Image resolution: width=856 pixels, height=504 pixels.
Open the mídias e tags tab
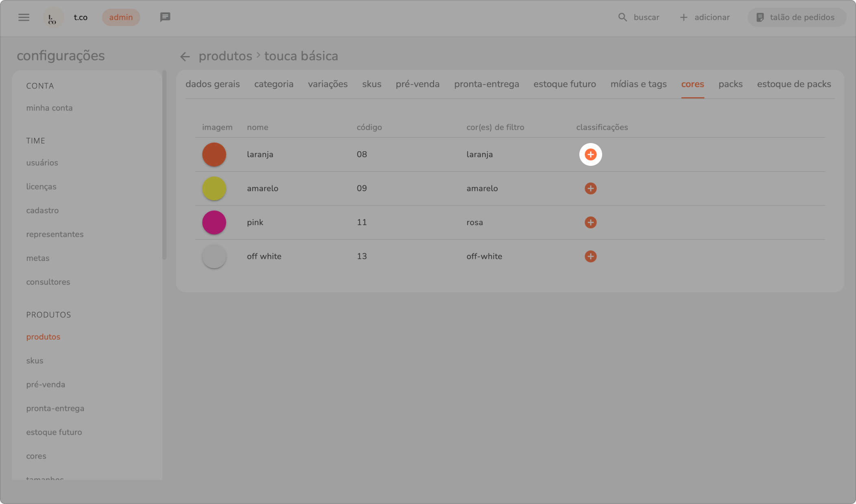pyautogui.click(x=638, y=84)
